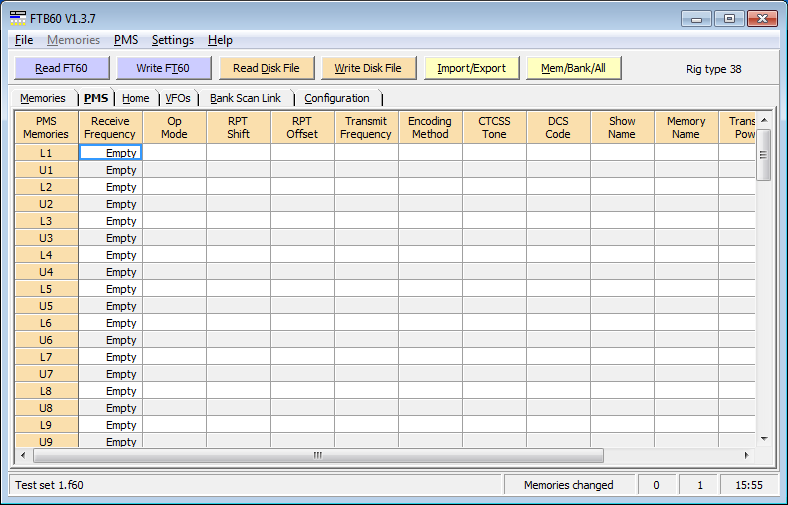Select the VFOs tab

click(178, 98)
